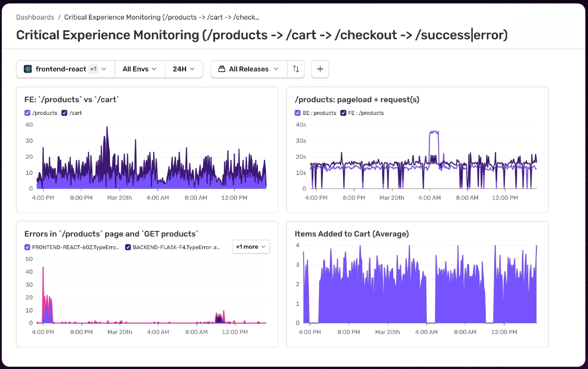588x369 pixels.
Task: Click the +1 project count badge
Action: pos(93,69)
